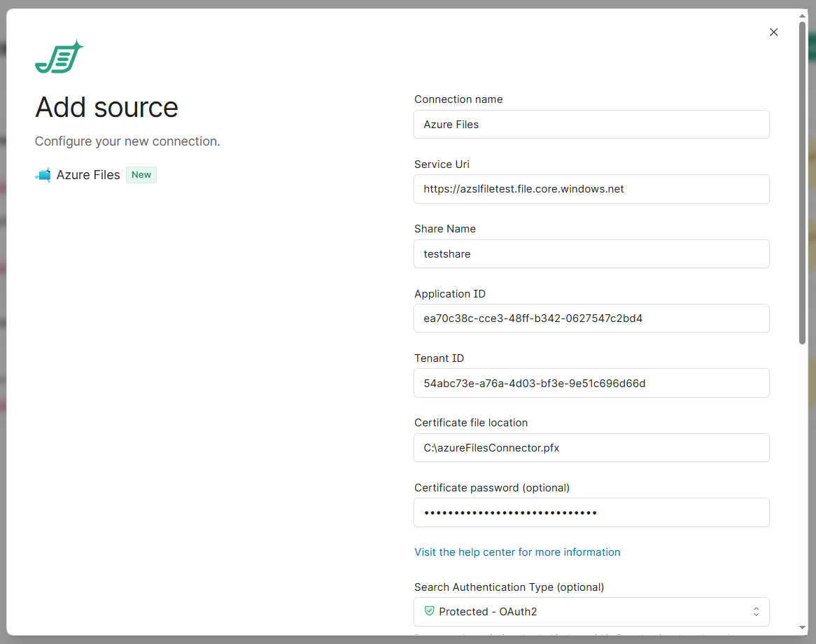Open the Search Authentication Type dropdown
The image size is (816, 644).
[591, 612]
